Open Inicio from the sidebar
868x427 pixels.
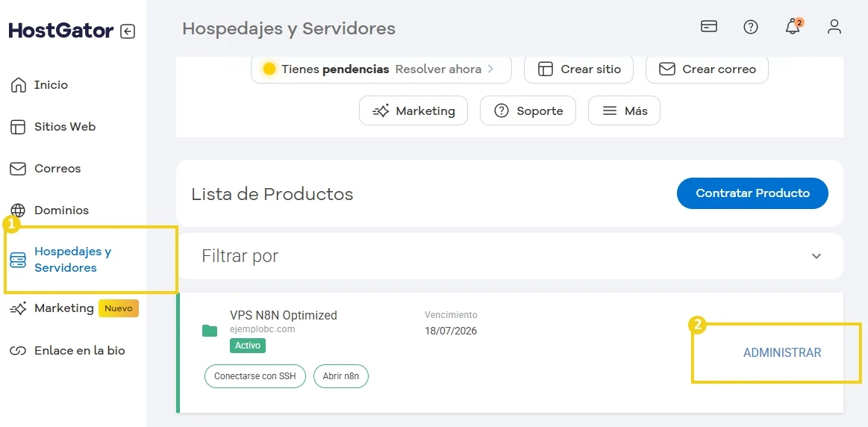tap(51, 85)
